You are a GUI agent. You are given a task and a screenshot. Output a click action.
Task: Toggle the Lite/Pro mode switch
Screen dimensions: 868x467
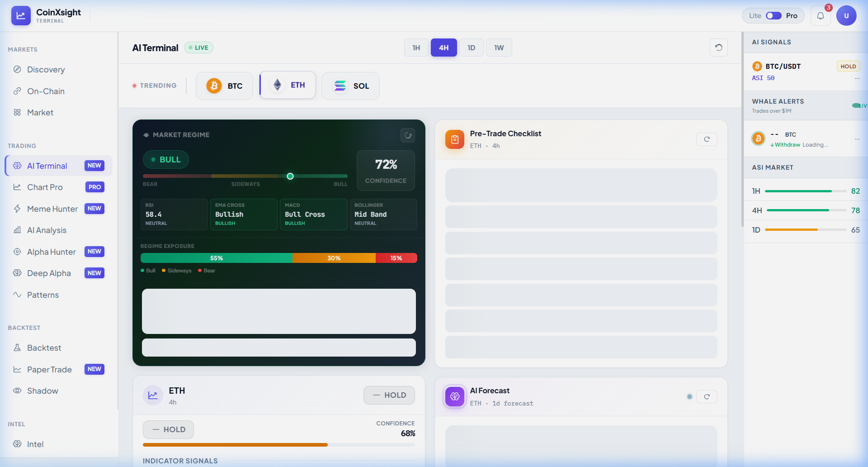pos(774,16)
